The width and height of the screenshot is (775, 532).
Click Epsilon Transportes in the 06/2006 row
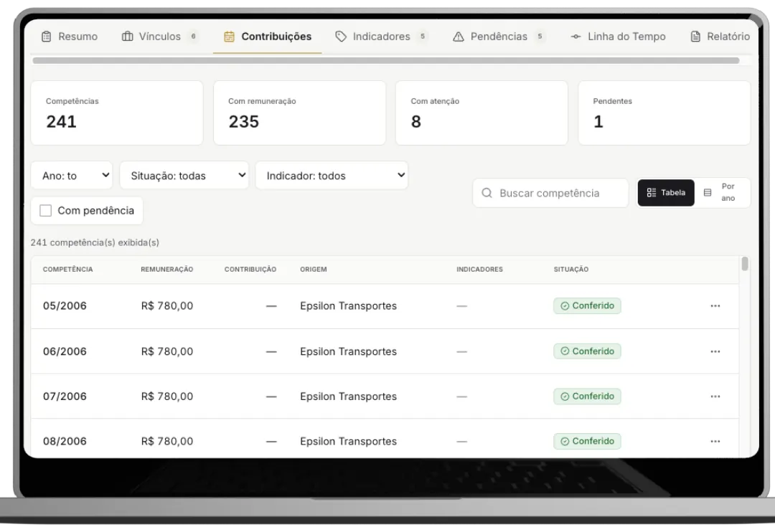pyautogui.click(x=349, y=352)
